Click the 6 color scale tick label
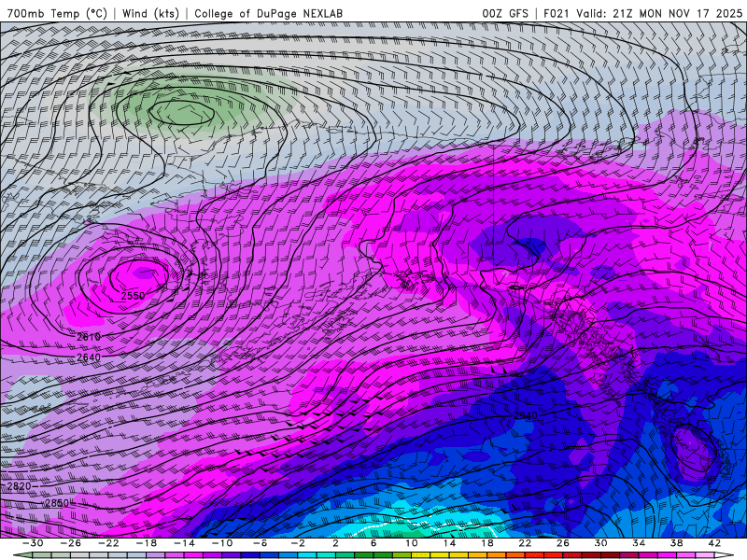 pos(373,543)
